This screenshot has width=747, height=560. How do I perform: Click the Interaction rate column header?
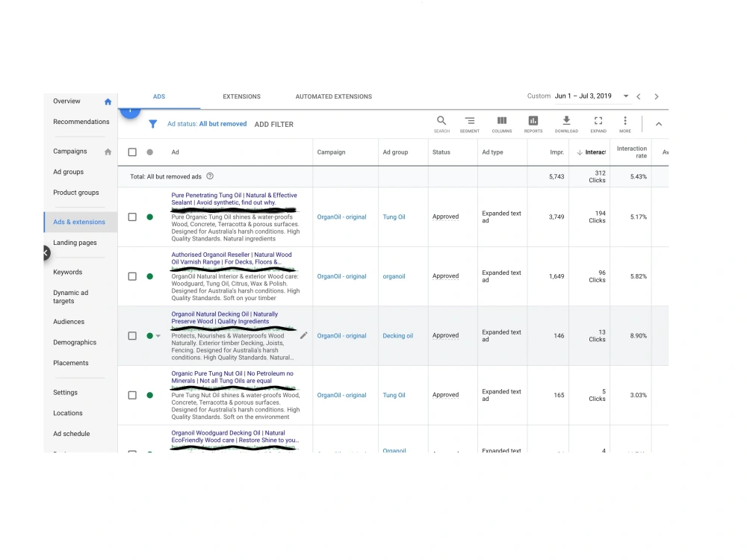click(632, 152)
